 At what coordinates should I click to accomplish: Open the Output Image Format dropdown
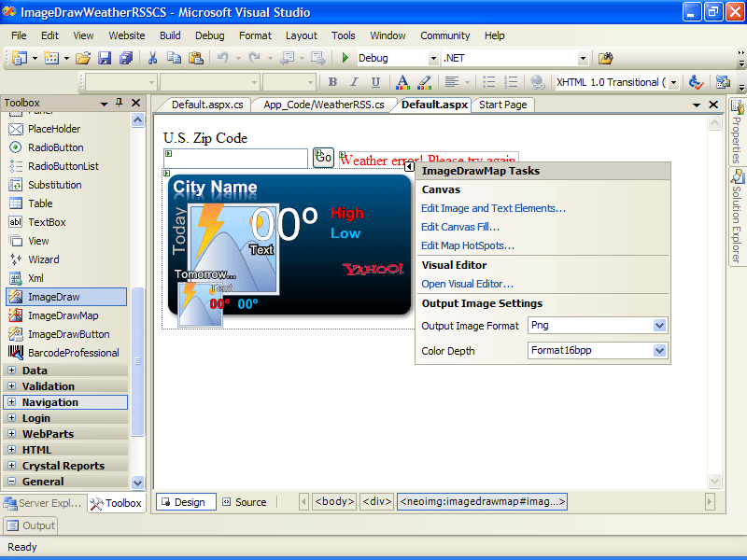tap(659, 325)
